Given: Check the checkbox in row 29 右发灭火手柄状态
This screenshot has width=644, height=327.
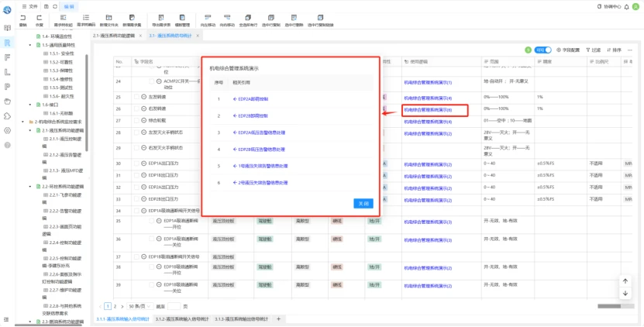Looking at the screenshot, I should tap(136, 147).
